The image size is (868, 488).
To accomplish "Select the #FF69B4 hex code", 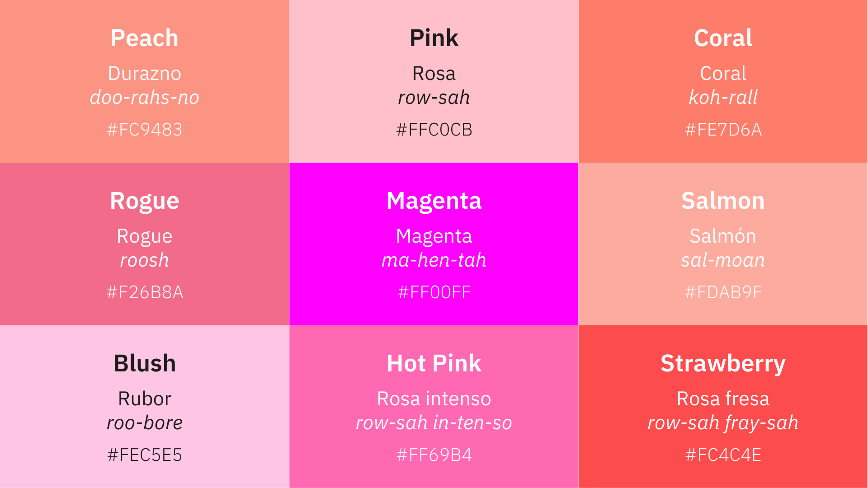I will pos(434,455).
